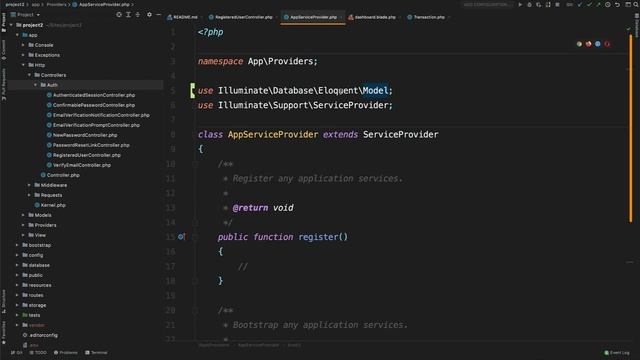The height and width of the screenshot is (360, 640).
Task: Collapse the app folder
Action: click(x=17, y=35)
